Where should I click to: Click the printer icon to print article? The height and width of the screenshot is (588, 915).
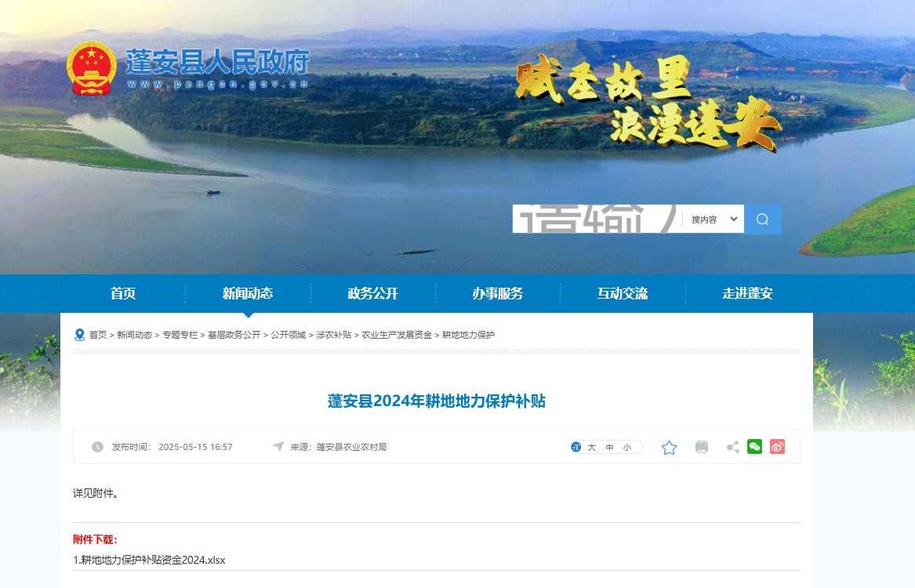(x=702, y=447)
